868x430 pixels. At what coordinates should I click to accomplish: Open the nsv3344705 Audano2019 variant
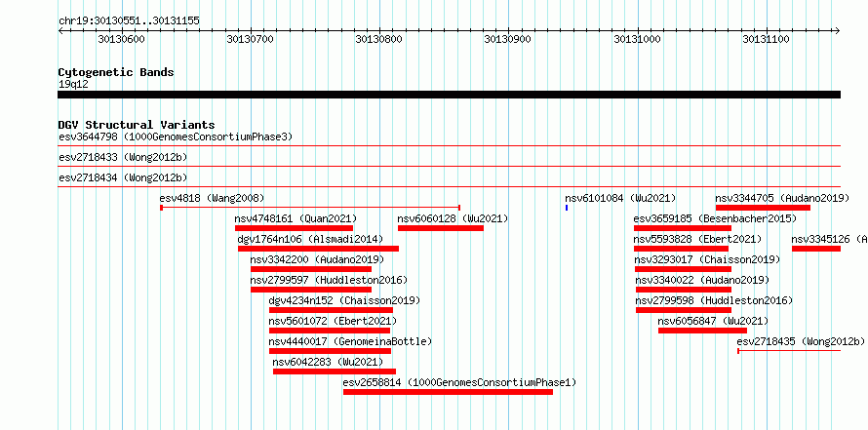click(782, 198)
